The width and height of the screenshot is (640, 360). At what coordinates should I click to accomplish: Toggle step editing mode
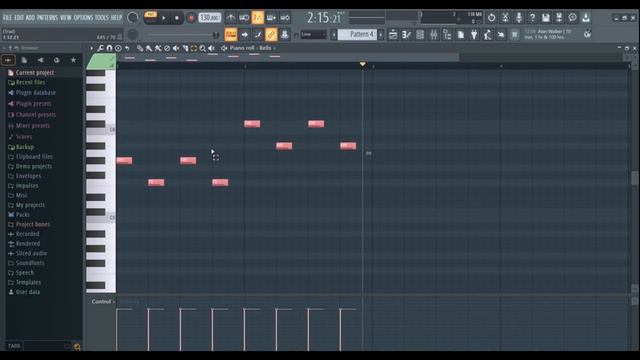tap(258, 35)
